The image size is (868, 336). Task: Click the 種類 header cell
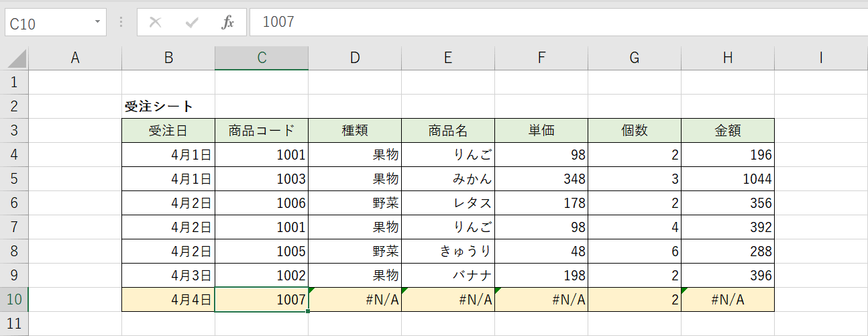coord(355,131)
